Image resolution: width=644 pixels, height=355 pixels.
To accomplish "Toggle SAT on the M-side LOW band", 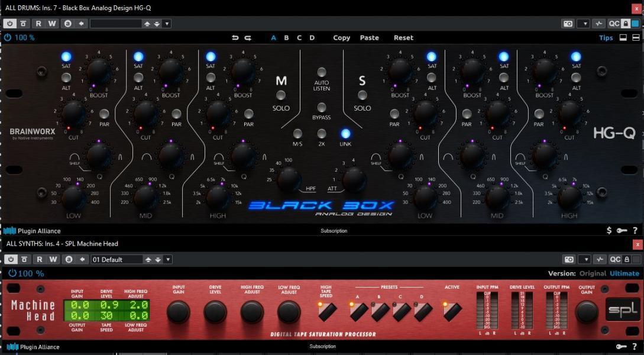I will coord(66,57).
